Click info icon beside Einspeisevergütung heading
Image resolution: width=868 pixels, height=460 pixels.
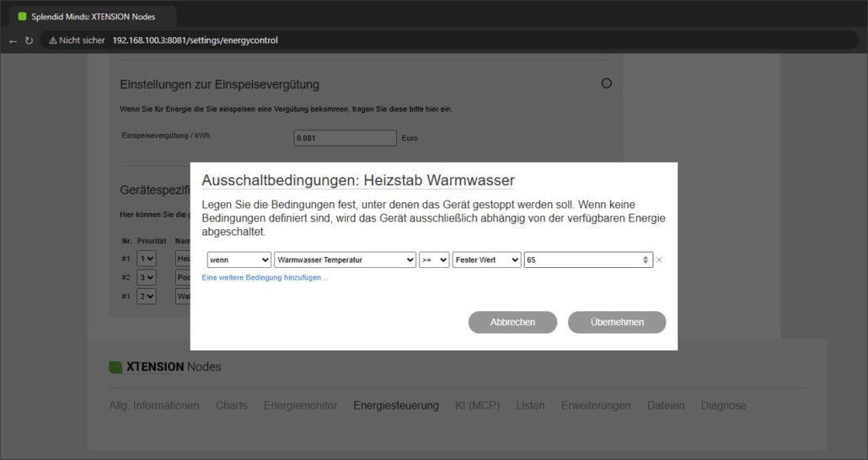click(607, 83)
